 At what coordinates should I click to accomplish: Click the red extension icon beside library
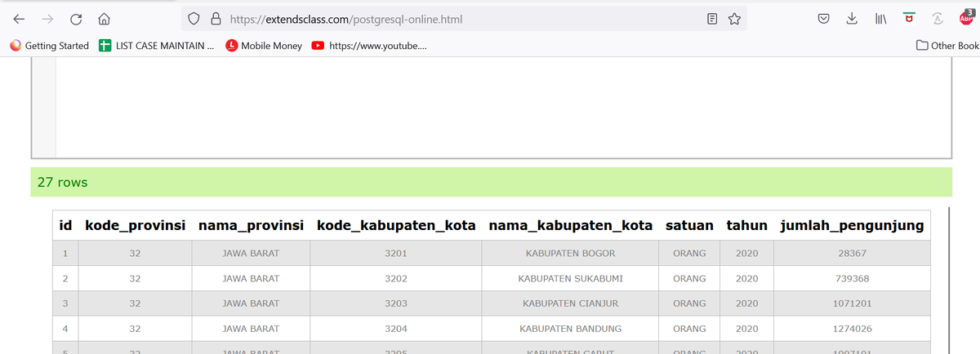click(909, 19)
